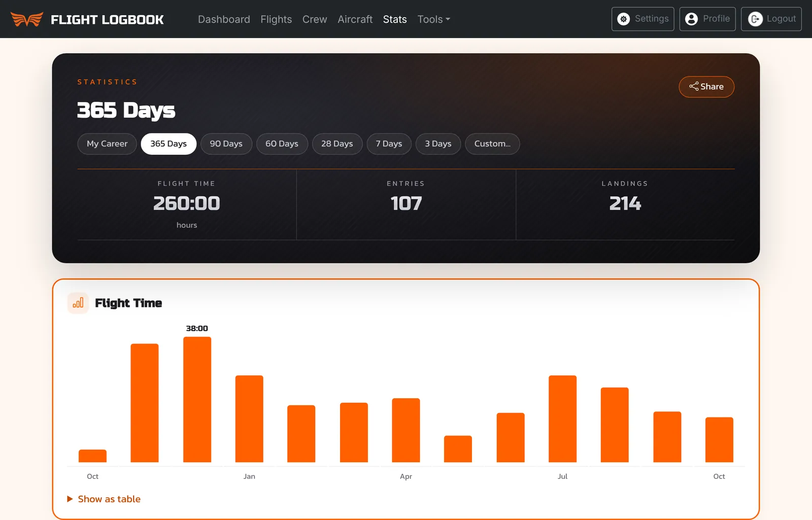Switch to the 90 Days range

coord(226,144)
